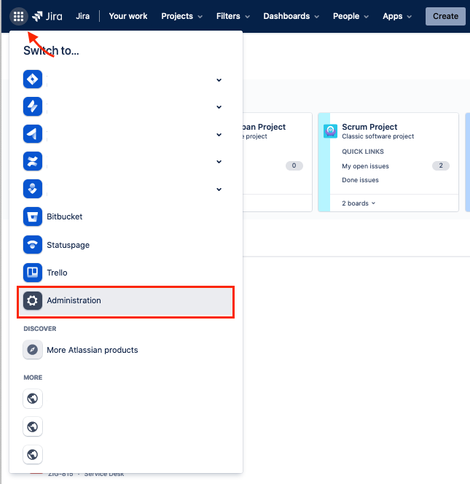The width and height of the screenshot is (470, 484).
Task: Open Confluence icon in switcher
Action: click(33, 161)
